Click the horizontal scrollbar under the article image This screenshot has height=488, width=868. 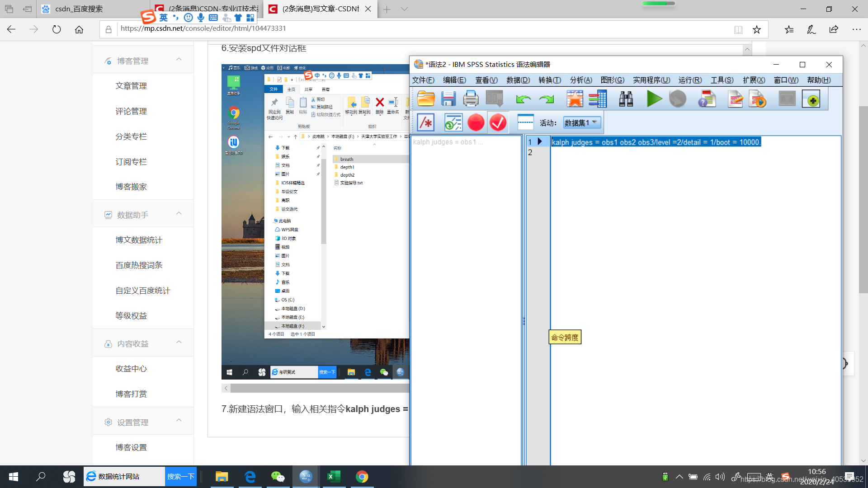point(316,388)
